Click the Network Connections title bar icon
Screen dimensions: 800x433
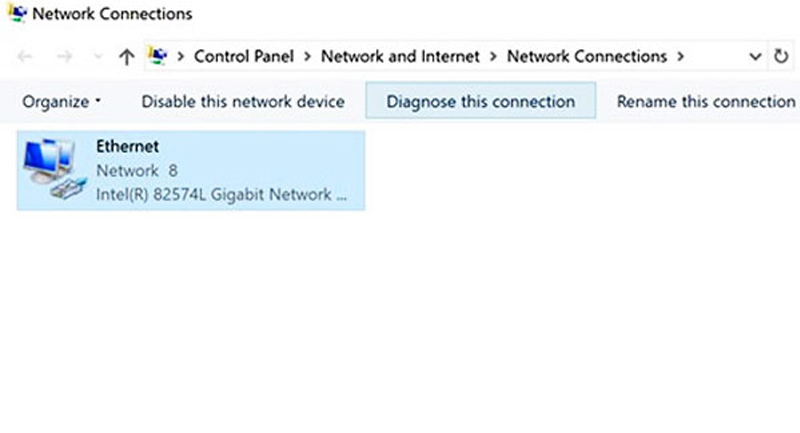coord(17,13)
